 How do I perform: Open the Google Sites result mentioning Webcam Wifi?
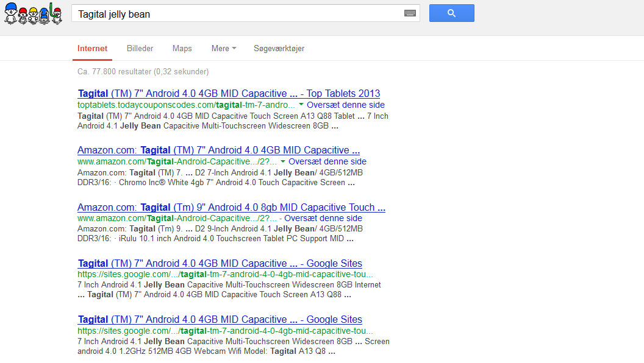[x=220, y=320]
